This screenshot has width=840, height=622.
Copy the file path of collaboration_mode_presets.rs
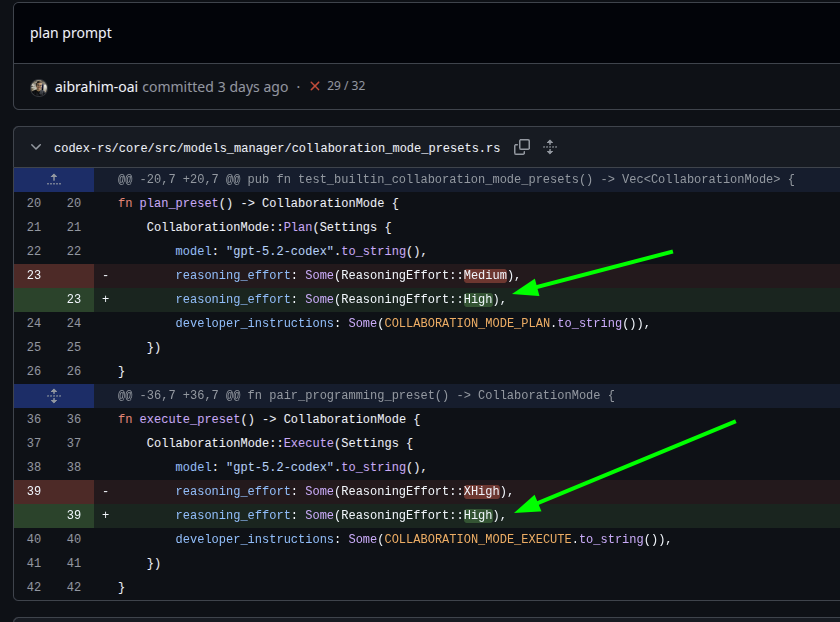click(522, 147)
